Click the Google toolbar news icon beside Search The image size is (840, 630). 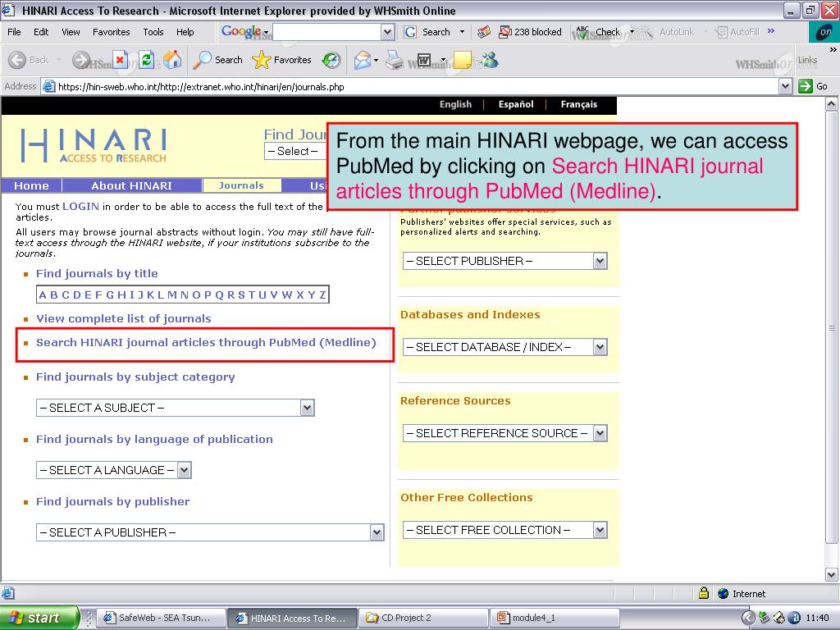pyautogui.click(x=484, y=32)
